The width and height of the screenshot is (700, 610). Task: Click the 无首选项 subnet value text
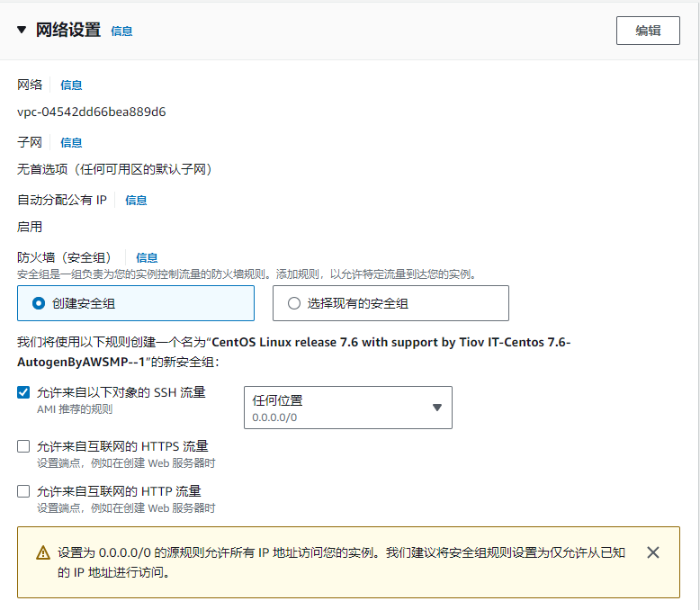tap(114, 169)
